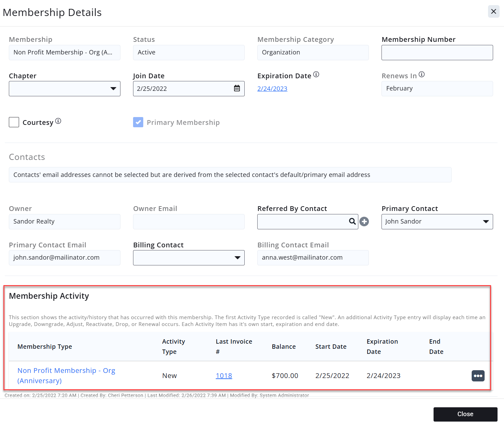
Task: Toggle the Courtesy checkbox
Action: [x=14, y=122]
